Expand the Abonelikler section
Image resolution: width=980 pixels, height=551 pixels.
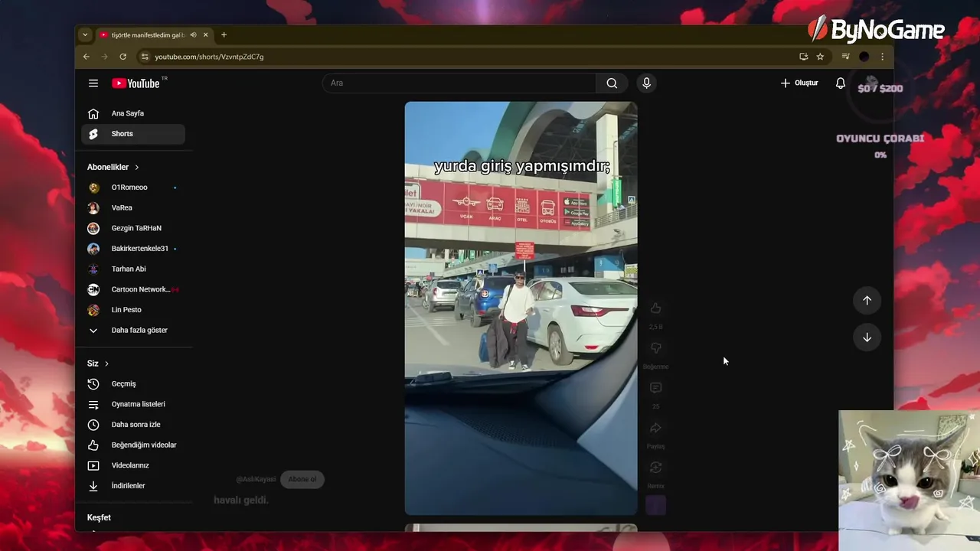click(x=113, y=167)
